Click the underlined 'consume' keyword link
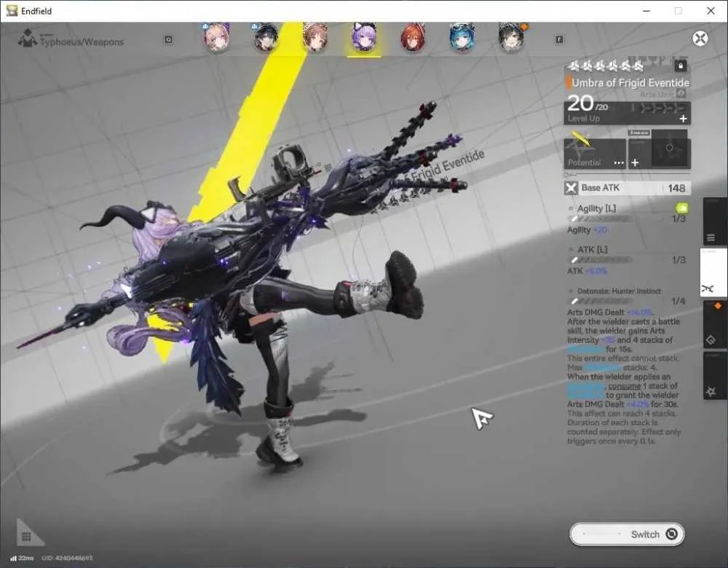This screenshot has height=568, width=728. coord(624,386)
